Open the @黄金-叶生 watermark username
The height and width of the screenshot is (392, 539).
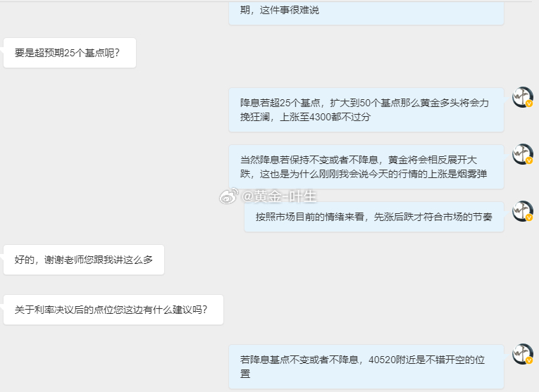coord(279,196)
